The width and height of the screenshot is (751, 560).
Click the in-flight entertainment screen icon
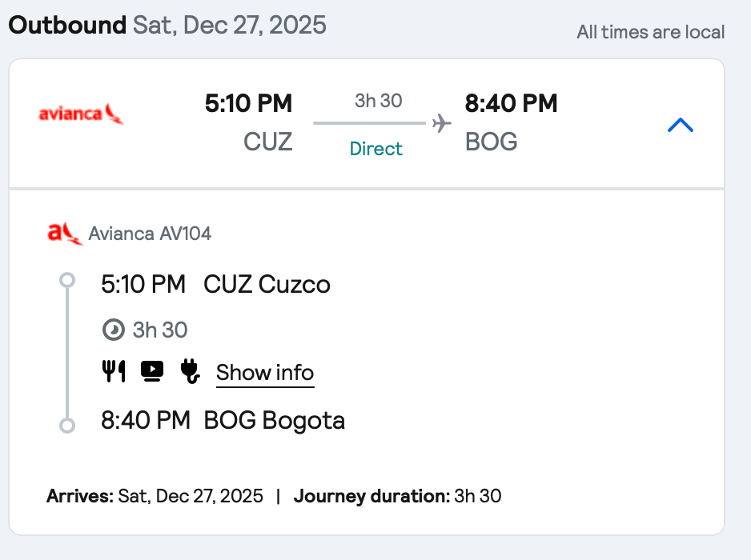point(152,370)
